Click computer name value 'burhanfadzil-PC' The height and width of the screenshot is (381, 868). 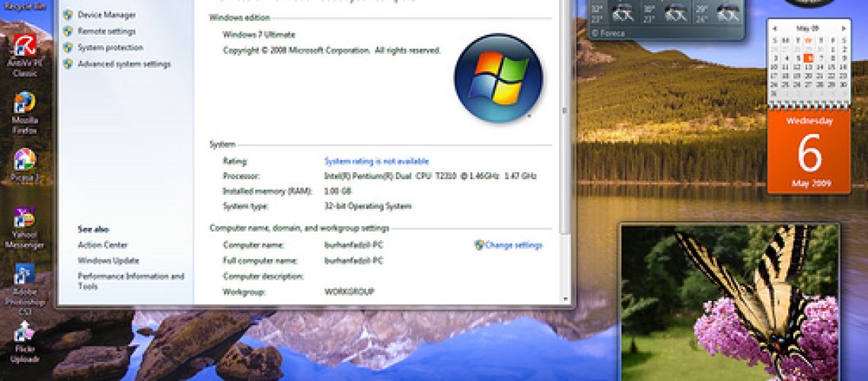[x=354, y=245]
